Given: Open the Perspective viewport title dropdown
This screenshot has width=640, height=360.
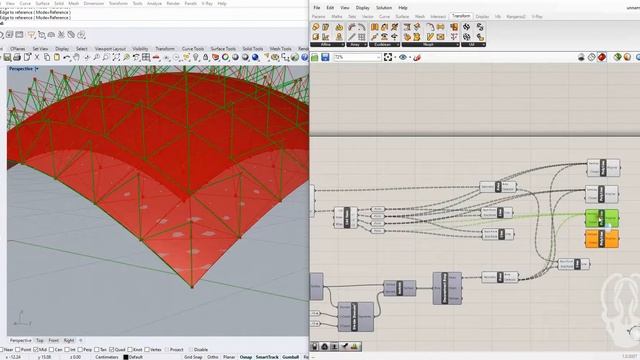Looking at the screenshot, I should (x=37, y=69).
